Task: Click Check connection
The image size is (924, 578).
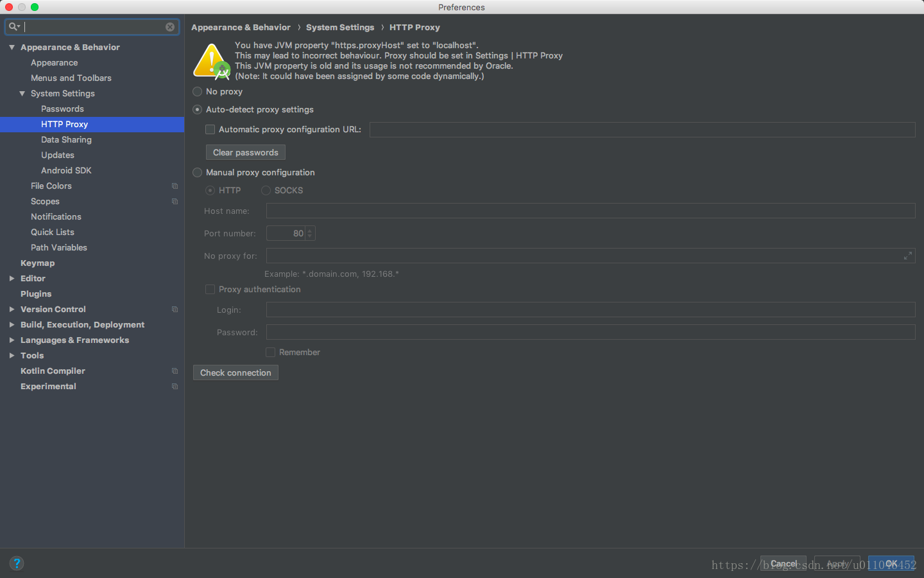Action: pos(235,372)
